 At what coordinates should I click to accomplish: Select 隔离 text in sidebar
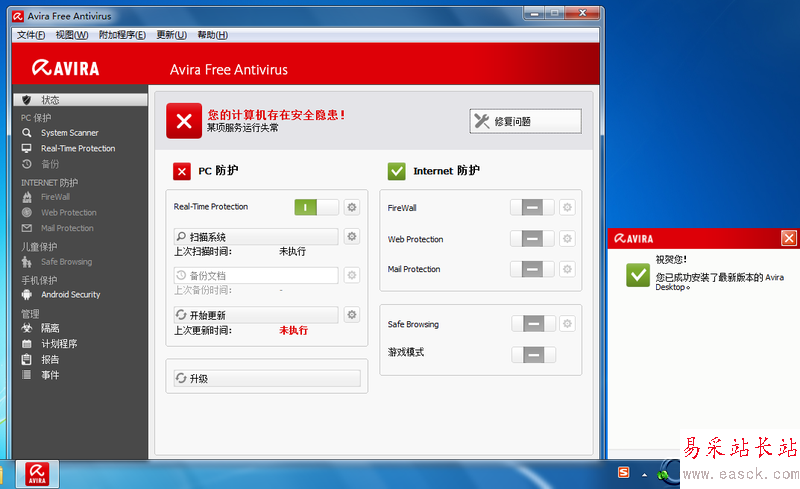point(50,328)
